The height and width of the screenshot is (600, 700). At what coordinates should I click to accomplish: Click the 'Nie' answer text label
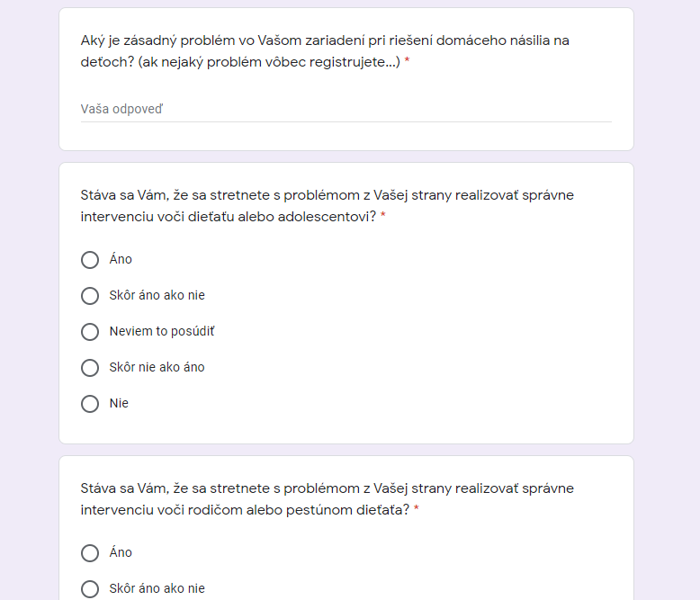[119, 403]
